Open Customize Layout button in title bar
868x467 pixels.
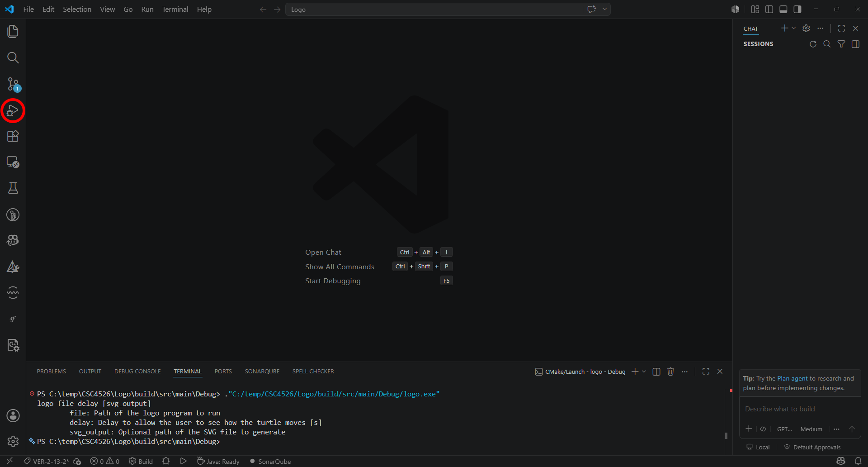coord(755,9)
